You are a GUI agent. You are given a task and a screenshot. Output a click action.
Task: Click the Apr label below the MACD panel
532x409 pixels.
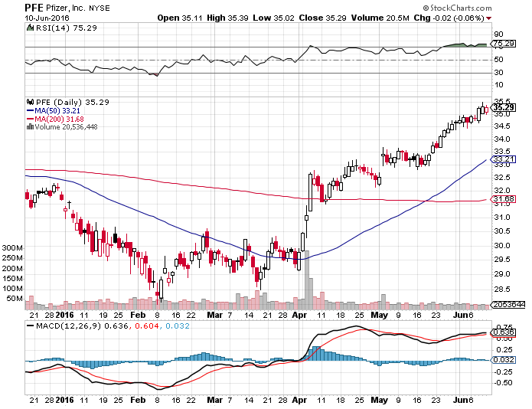tap(299, 400)
